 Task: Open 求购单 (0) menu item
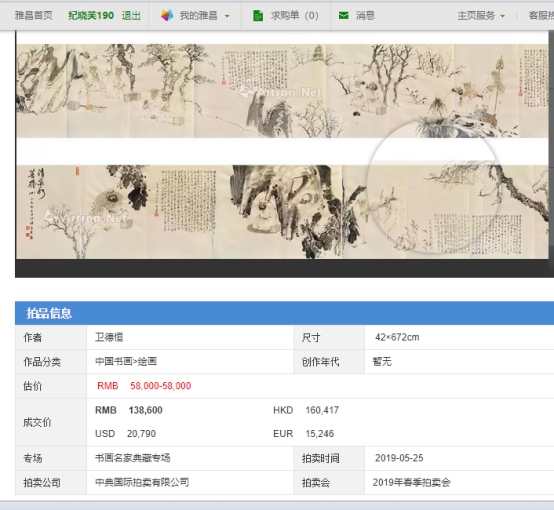[294, 16]
